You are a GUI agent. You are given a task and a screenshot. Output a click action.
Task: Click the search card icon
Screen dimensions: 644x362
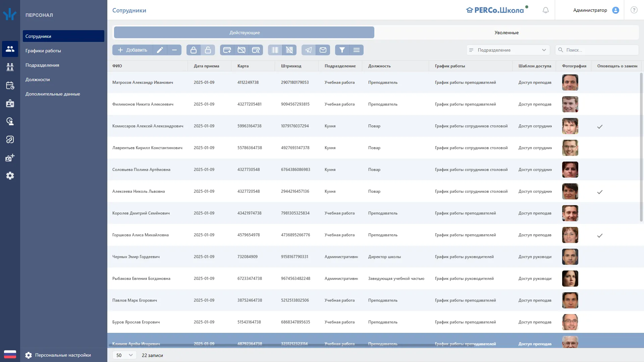click(256, 50)
